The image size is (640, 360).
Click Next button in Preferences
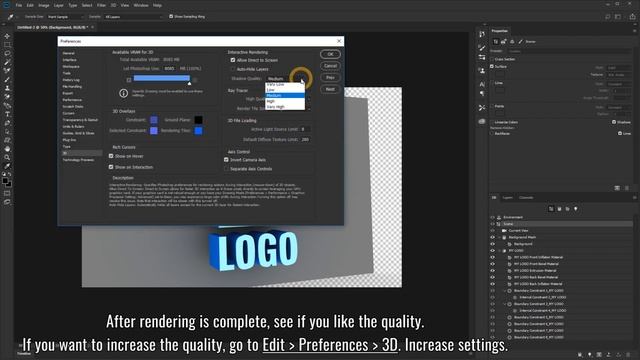click(x=330, y=89)
